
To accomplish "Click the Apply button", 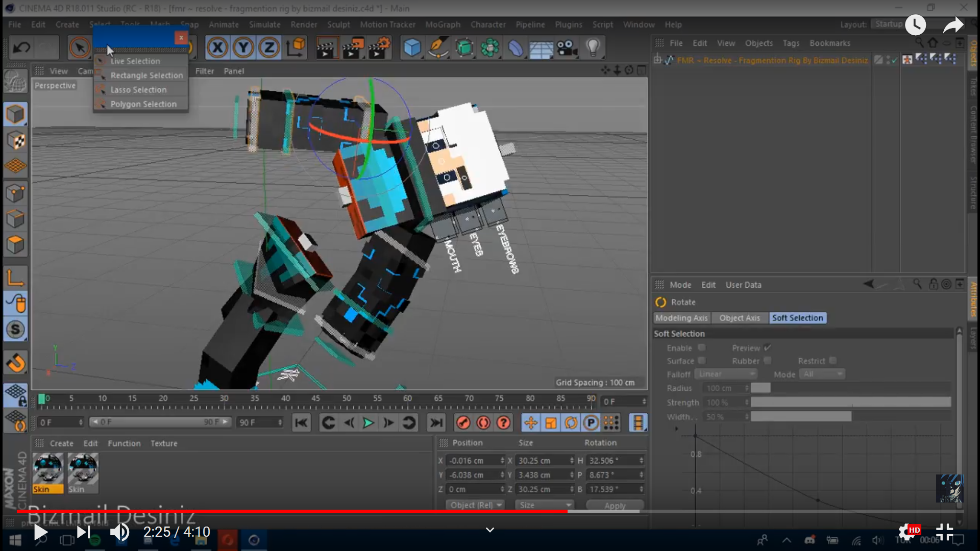I will click(x=615, y=505).
